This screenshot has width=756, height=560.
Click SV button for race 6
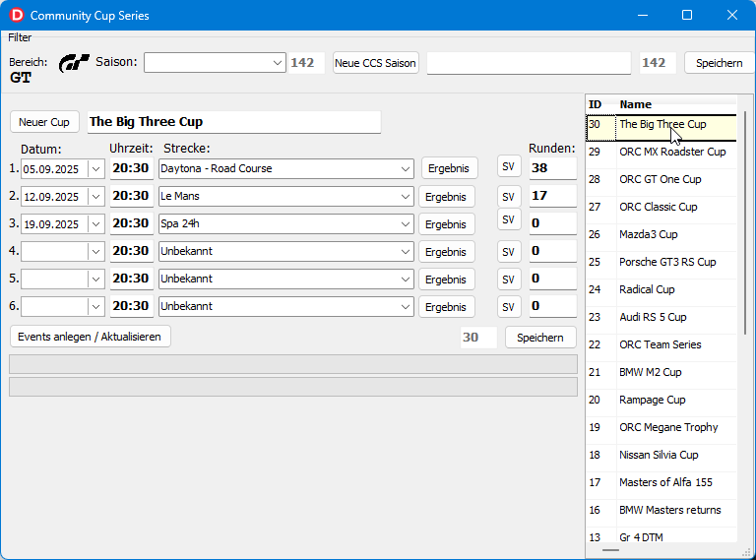(x=509, y=306)
